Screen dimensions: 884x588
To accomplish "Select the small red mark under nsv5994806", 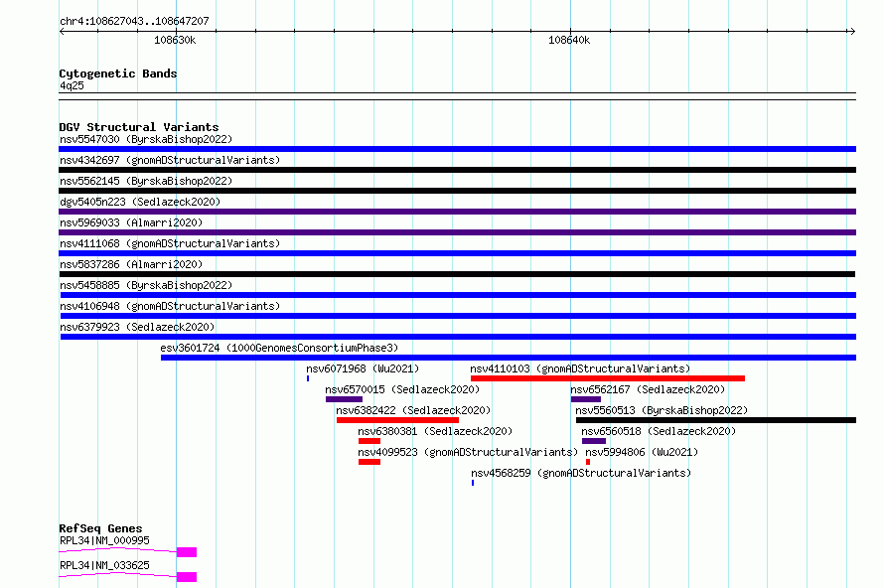I will 588,462.
